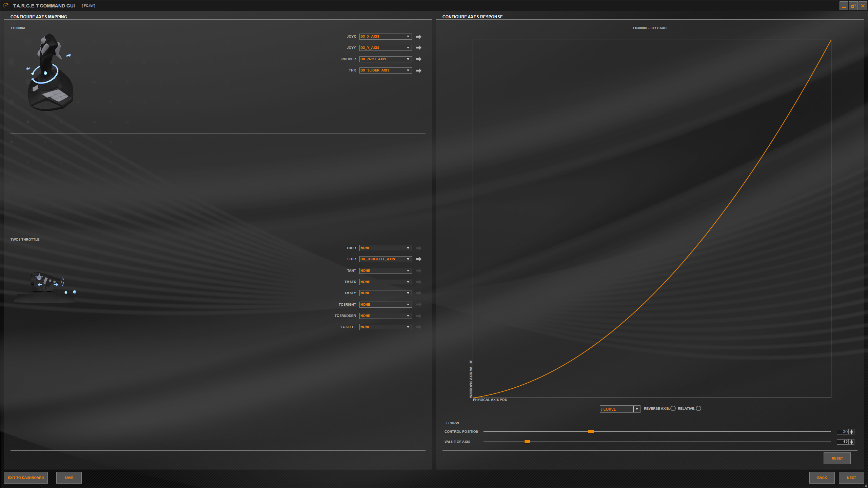Click the arrow icon next to RUDDER
Screen dimensions: 868x488
418,59
